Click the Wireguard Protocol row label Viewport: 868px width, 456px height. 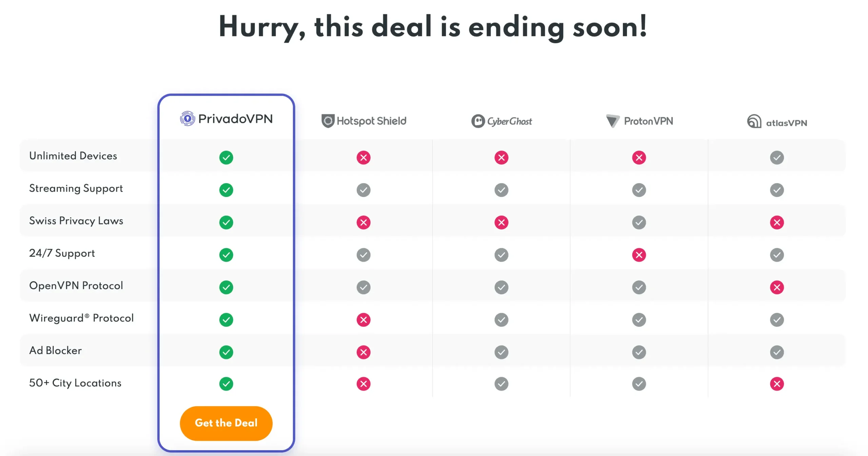(x=81, y=318)
